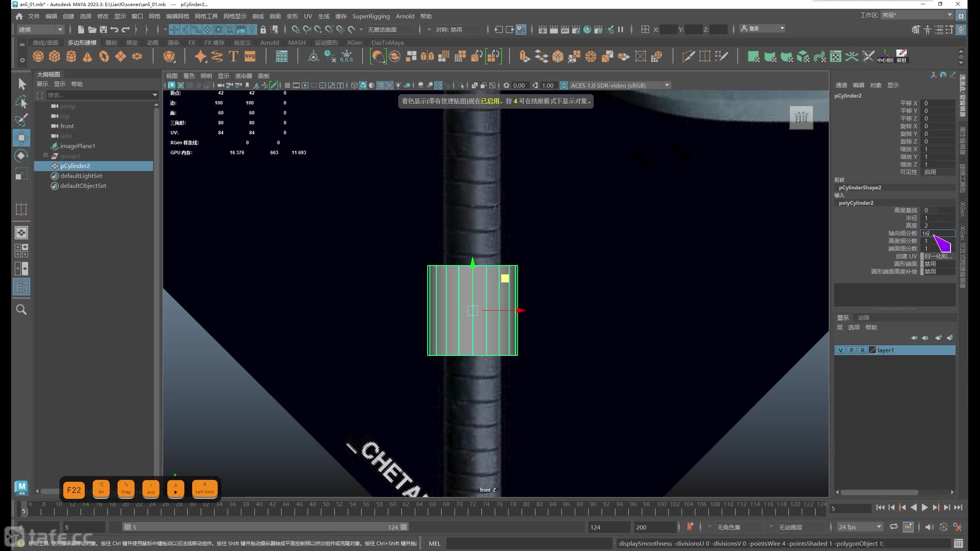The width and height of the screenshot is (980, 551).
Task: Toggle the Outliner layout button in toolbox
Action: coord(21,287)
